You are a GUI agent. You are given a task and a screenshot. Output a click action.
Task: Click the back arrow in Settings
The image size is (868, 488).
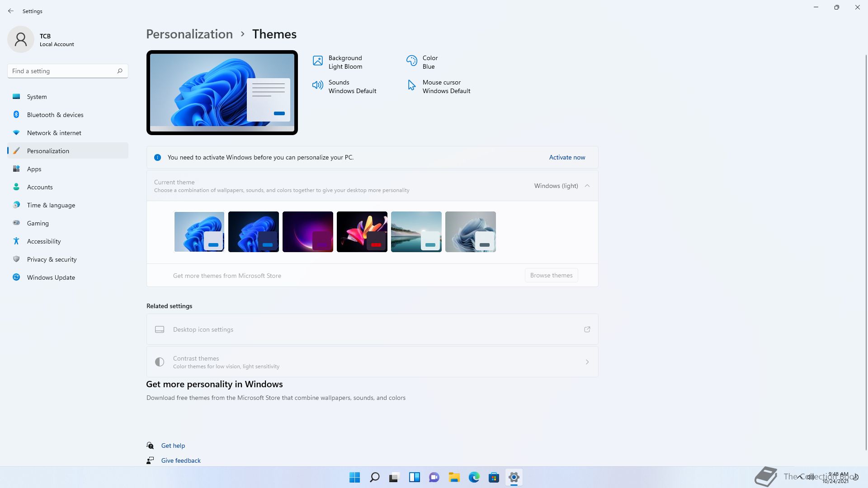(11, 11)
